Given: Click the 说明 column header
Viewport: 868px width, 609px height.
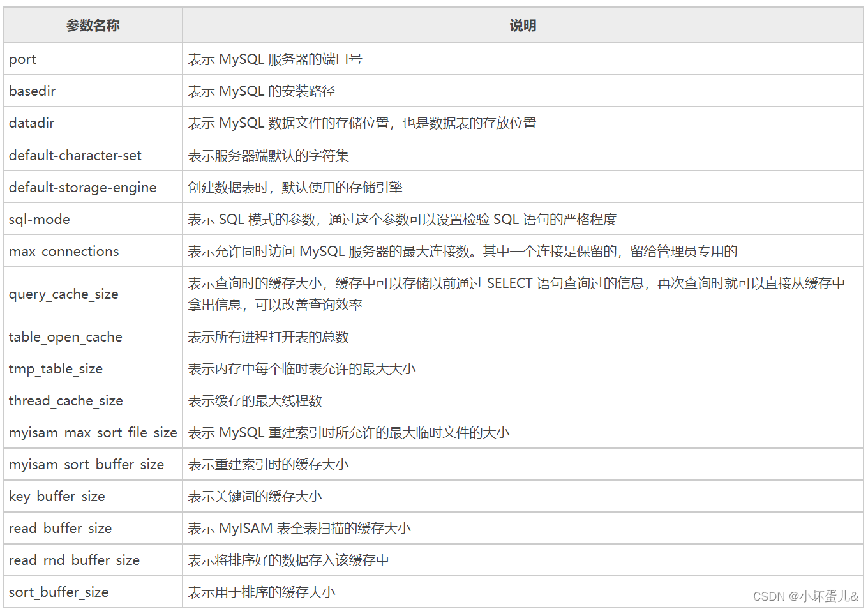Looking at the screenshot, I should pyautogui.click(x=523, y=26).
